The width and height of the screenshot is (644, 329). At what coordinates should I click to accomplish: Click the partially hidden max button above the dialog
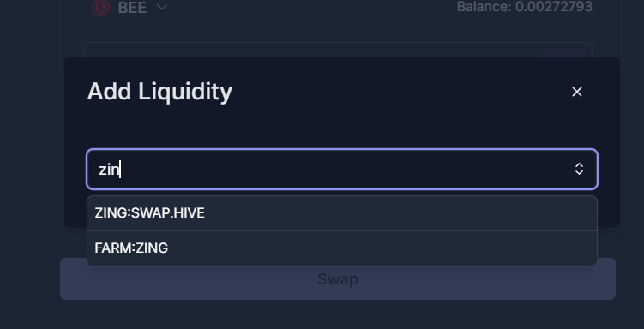click(x=563, y=53)
